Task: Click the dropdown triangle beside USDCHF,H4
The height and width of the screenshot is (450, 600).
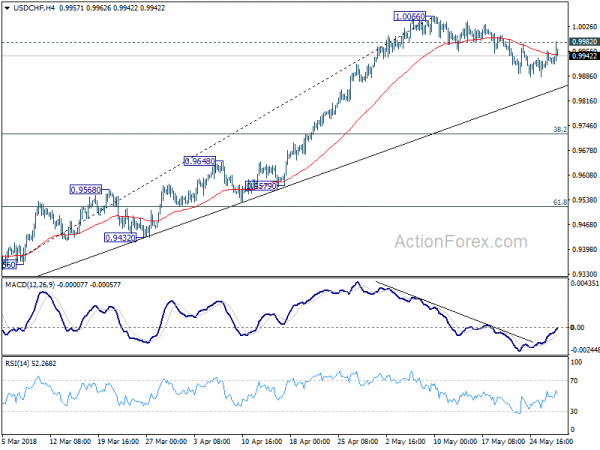Action: [x=8, y=8]
